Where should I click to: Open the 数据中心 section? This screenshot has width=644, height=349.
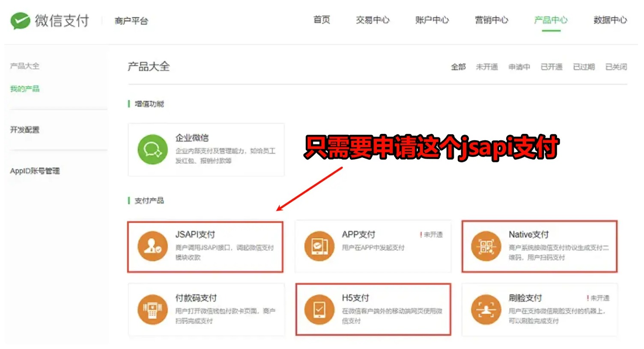click(610, 20)
